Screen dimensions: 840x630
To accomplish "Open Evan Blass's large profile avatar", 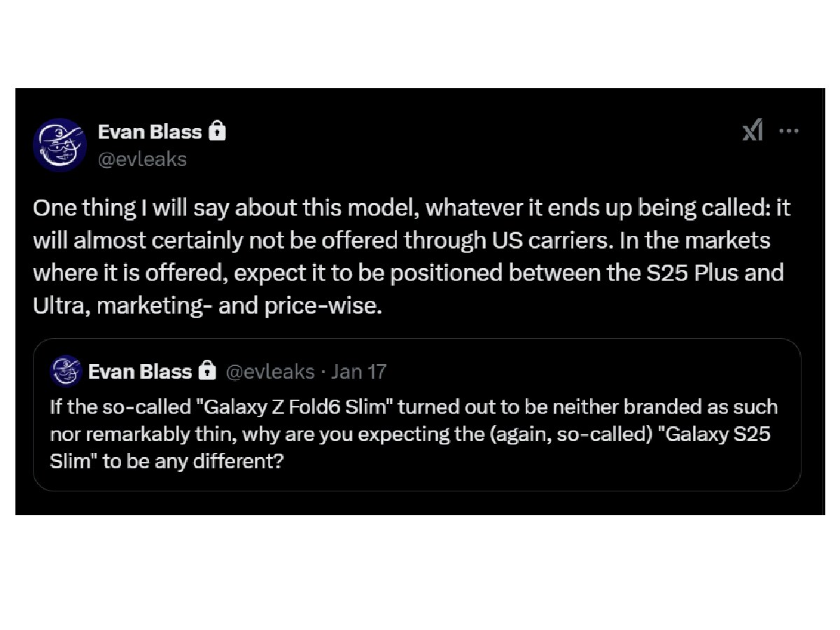I will tap(59, 144).
